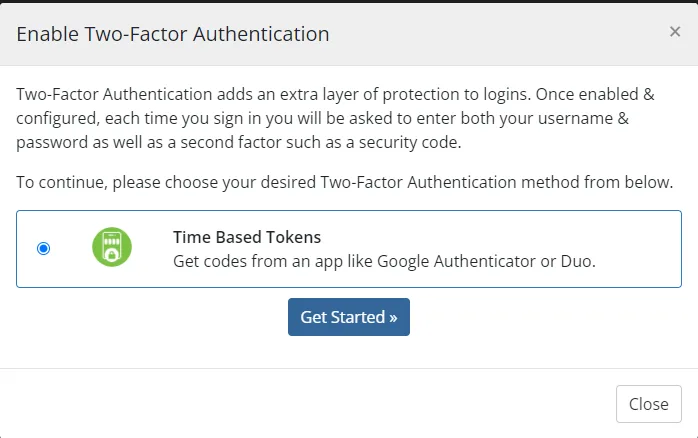Viewport: 698px width, 438px height.
Task: Dismiss dialog with the X icon
Action: [675, 32]
